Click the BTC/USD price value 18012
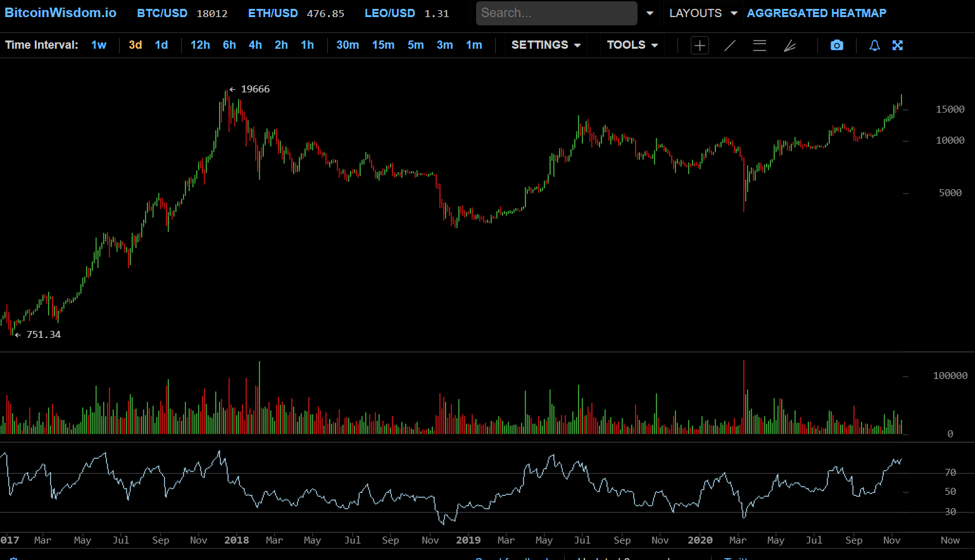975x560 pixels. (x=212, y=14)
